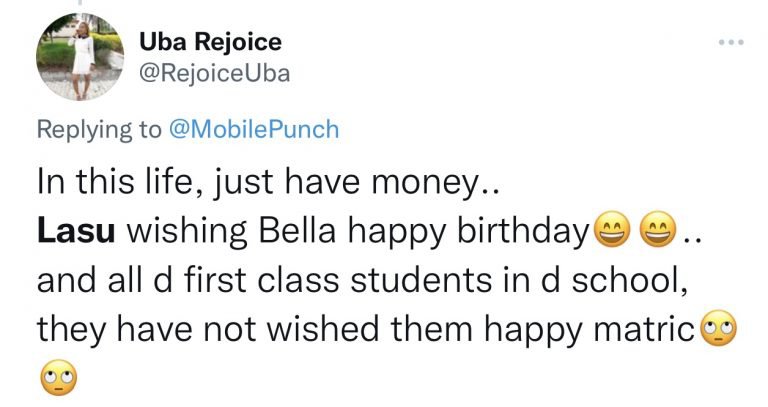
Task: Click the first grinning emoji after birthday
Action: coord(609,235)
